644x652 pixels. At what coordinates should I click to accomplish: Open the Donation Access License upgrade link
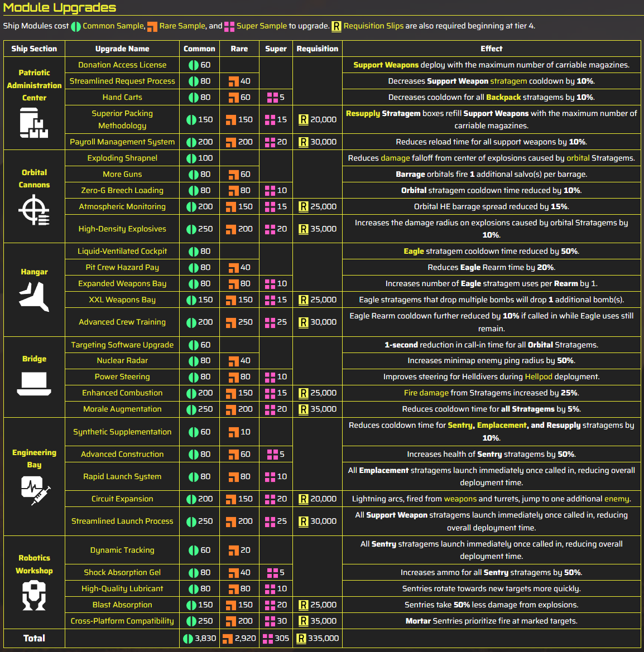tap(122, 65)
